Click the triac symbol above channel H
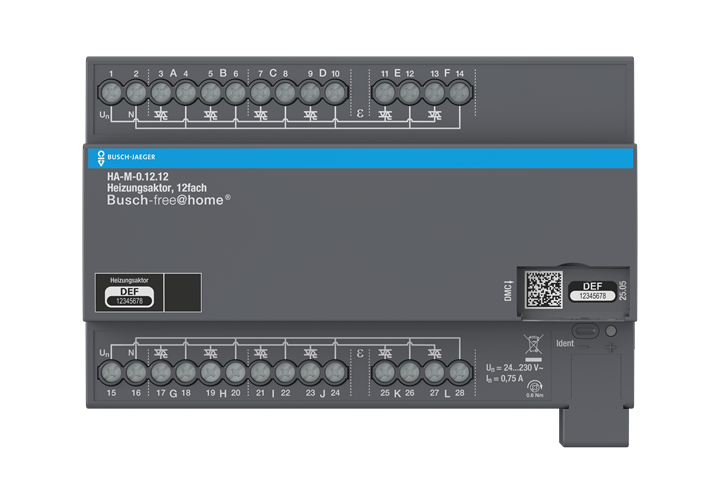This screenshot has height=504, width=720. tap(211, 353)
